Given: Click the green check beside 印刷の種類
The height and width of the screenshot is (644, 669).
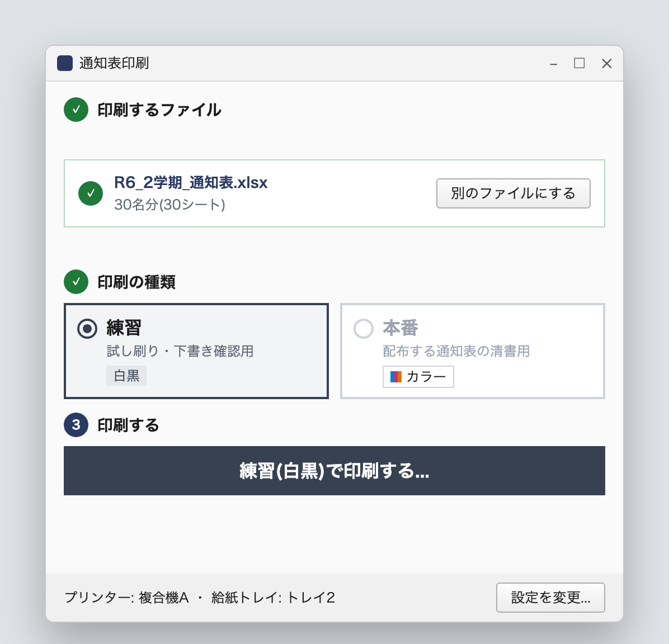Looking at the screenshot, I should click(x=76, y=282).
